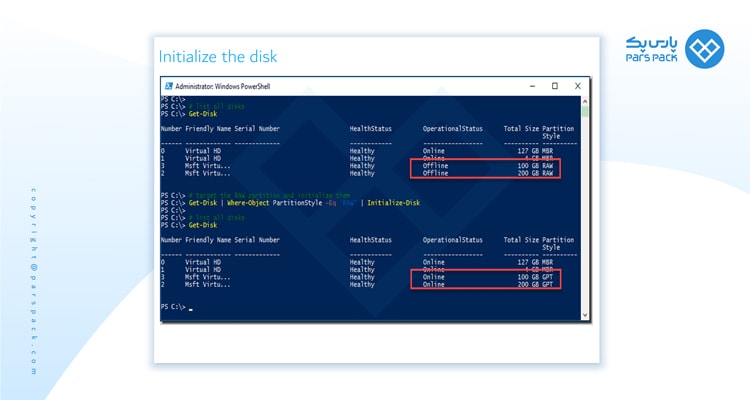
Task: Click the '100 GB RAW' value
Action: 535,166
